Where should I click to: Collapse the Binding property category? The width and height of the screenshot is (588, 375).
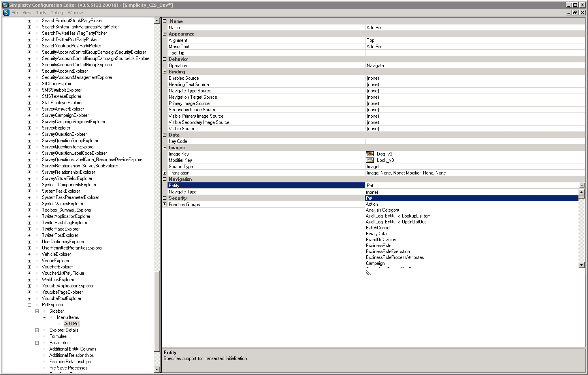coord(165,72)
